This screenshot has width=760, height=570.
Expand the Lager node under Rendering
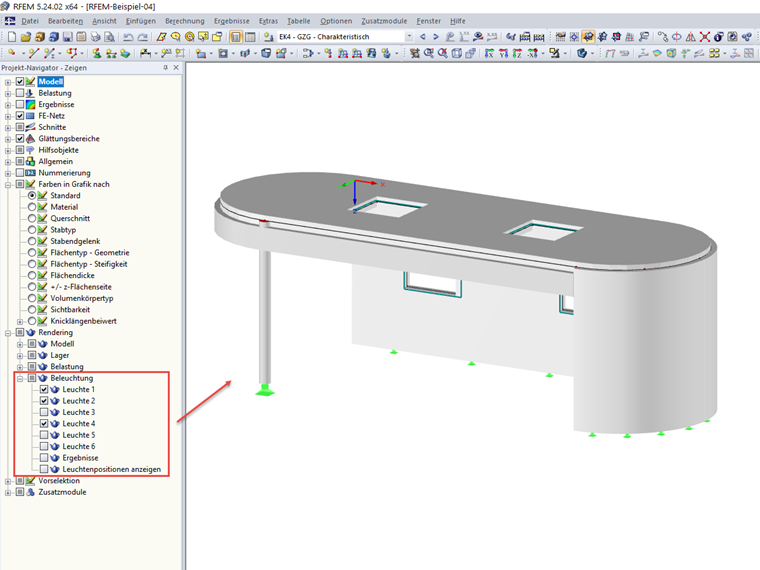click(x=20, y=355)
